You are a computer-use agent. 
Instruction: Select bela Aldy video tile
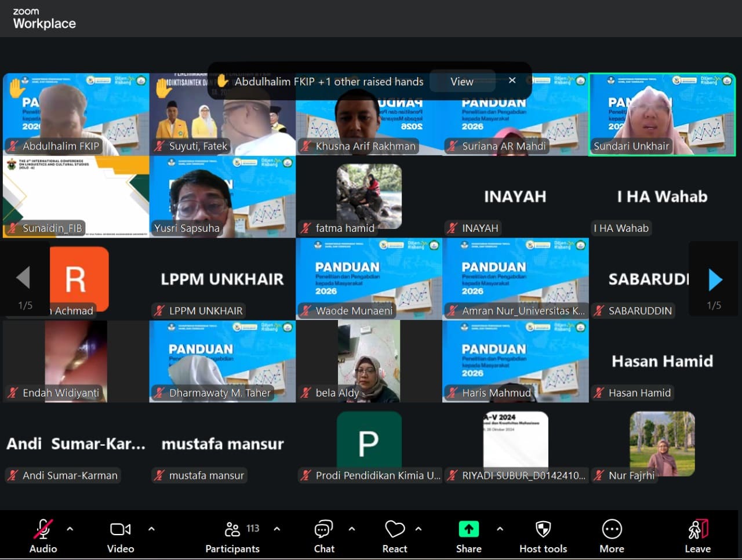(369, 361)
